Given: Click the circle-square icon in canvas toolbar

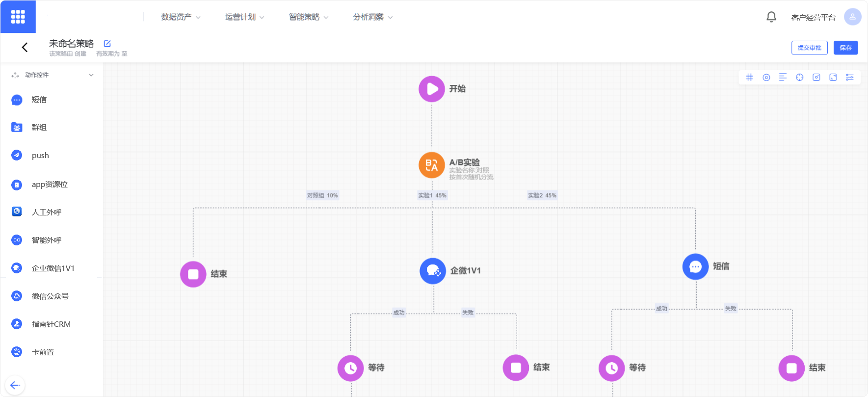Looking at the screenshot, I should (766, 77).
